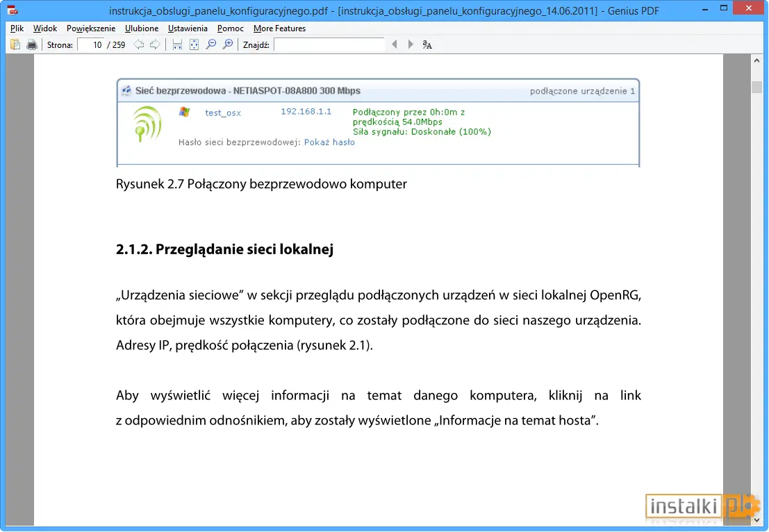Toggle match case search icon
The height and width of the screenshot is (532, 769).
click(x=427, y=44)
